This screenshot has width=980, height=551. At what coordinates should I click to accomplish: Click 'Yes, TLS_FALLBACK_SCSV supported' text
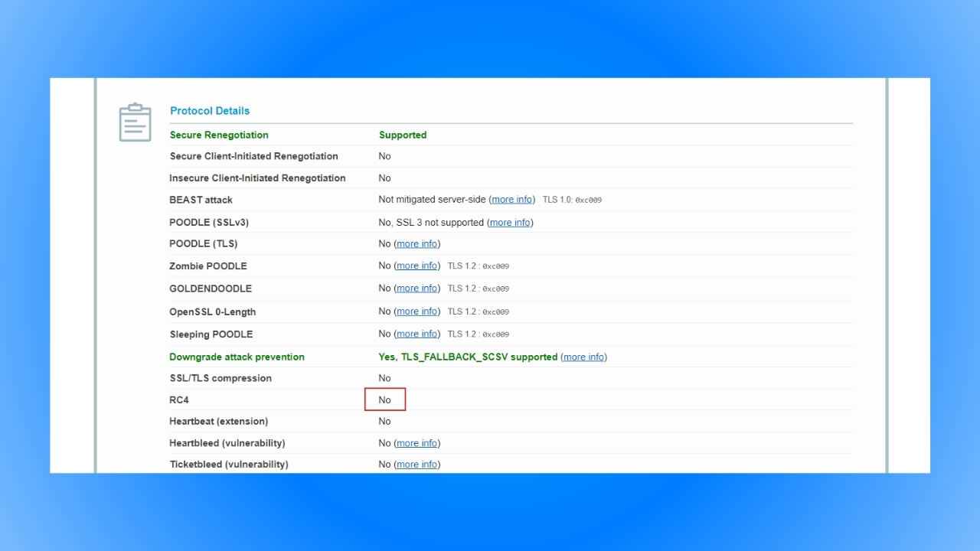pyautogui.click(x=468, y=357)
